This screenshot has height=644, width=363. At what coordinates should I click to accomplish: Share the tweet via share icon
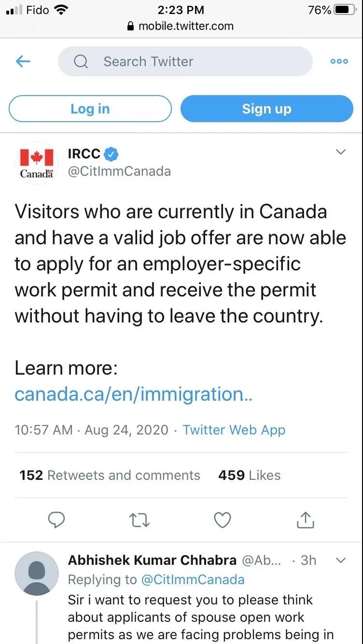pyautogui.click(x=305, y=520)
